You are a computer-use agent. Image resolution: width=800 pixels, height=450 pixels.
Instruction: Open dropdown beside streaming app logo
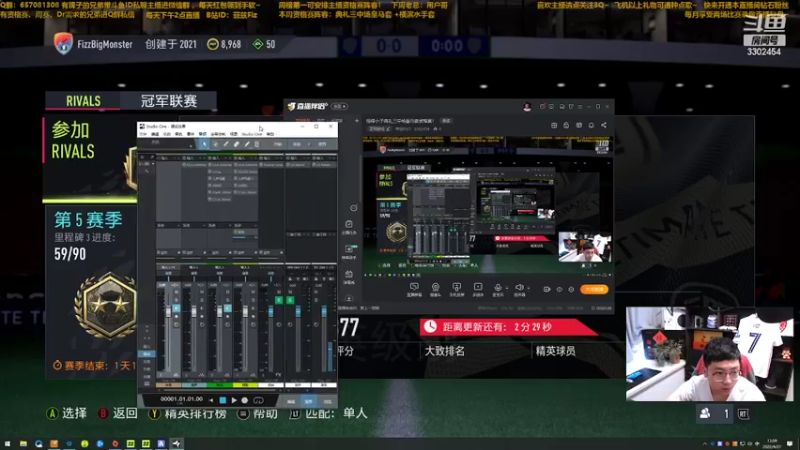tap(340, 106)
